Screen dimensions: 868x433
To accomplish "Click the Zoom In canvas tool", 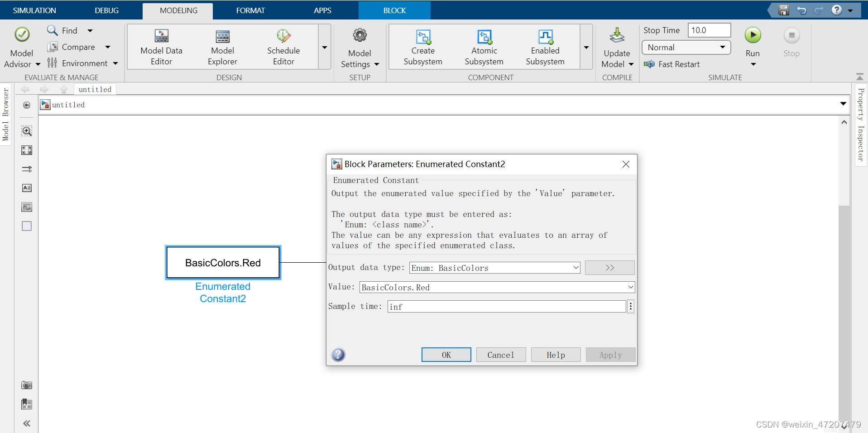I will pyautogui.click(x=27, y=131).
